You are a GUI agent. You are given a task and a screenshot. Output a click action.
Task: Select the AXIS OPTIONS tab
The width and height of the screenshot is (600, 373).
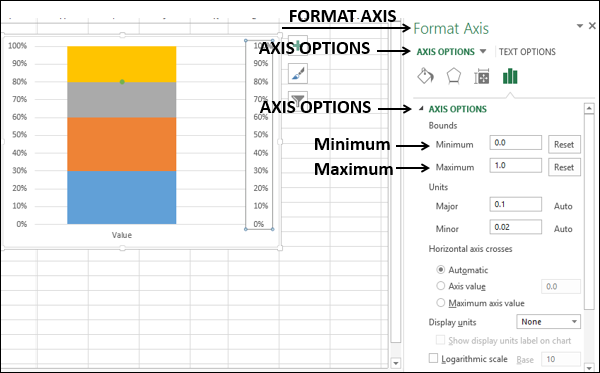coord(445,52)
